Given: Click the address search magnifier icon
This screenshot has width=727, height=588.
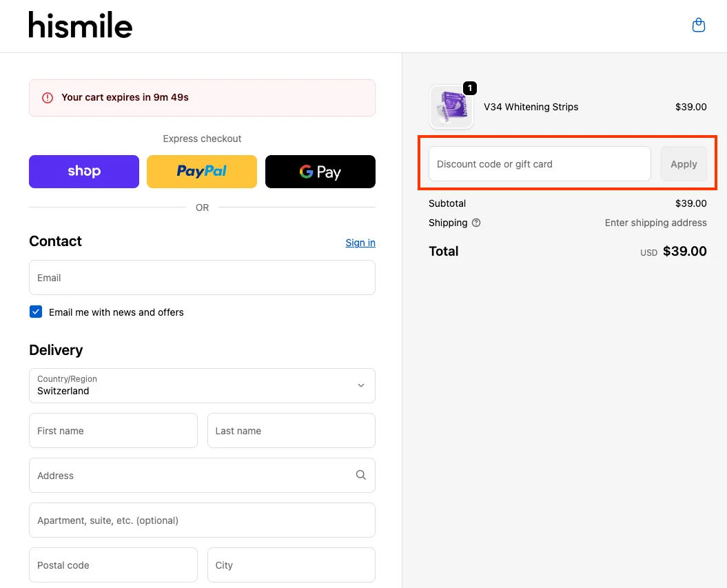Looking at the screenshot, I should (x=360, y=475).
